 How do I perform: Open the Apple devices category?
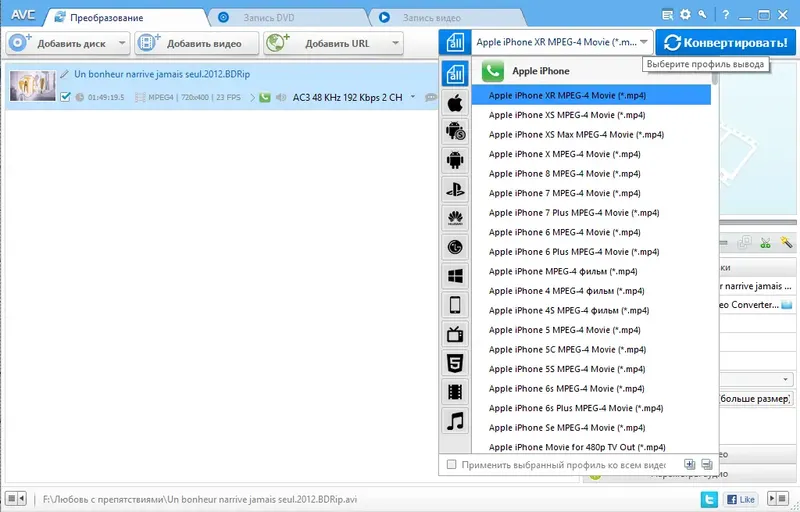coord(455,103)
